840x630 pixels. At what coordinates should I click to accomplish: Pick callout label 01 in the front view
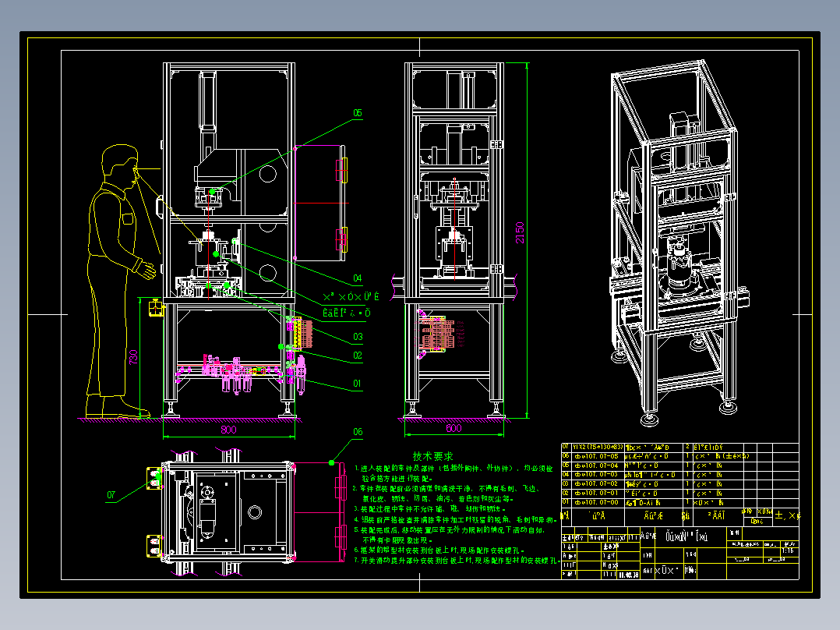click(358, 384)
